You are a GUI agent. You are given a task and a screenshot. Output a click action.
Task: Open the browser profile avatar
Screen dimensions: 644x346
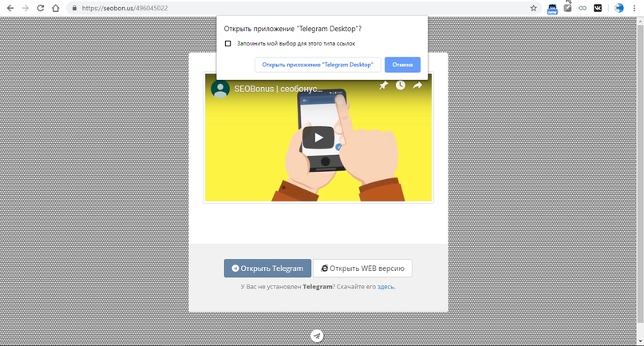(x=619, y=8)
